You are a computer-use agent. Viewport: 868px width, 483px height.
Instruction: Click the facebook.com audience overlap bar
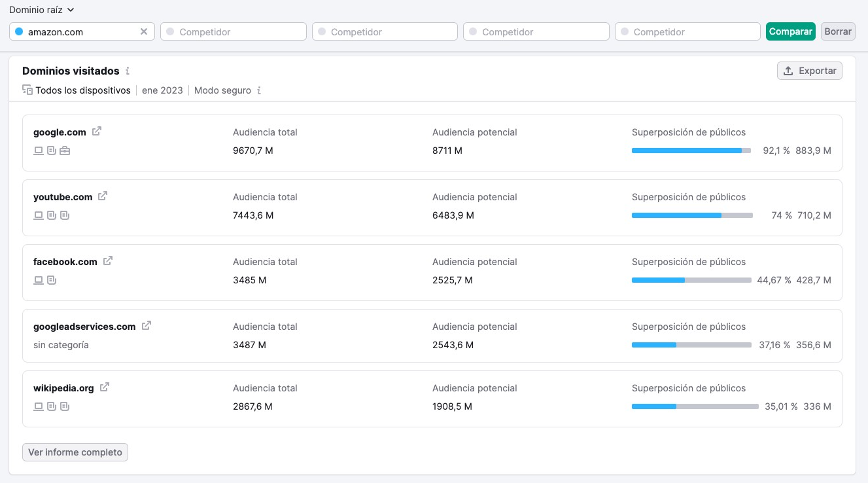pyautogui.click(x=691, y=280)
